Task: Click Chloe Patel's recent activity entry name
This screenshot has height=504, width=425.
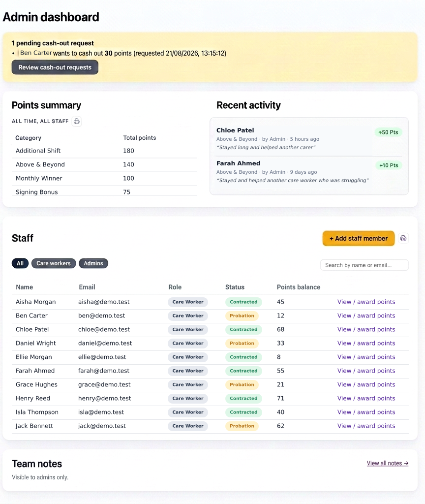Action: (235, 130)
